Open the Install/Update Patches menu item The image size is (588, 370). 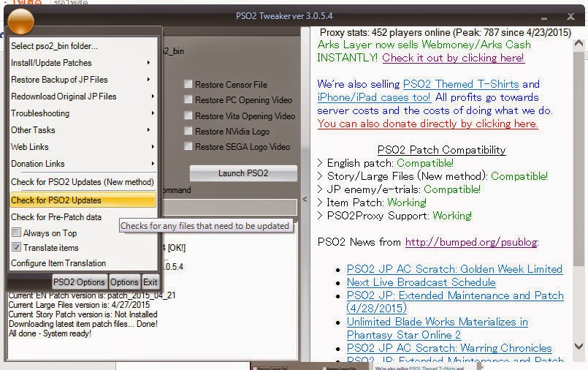pyautogui.click(x=83, y=63)
